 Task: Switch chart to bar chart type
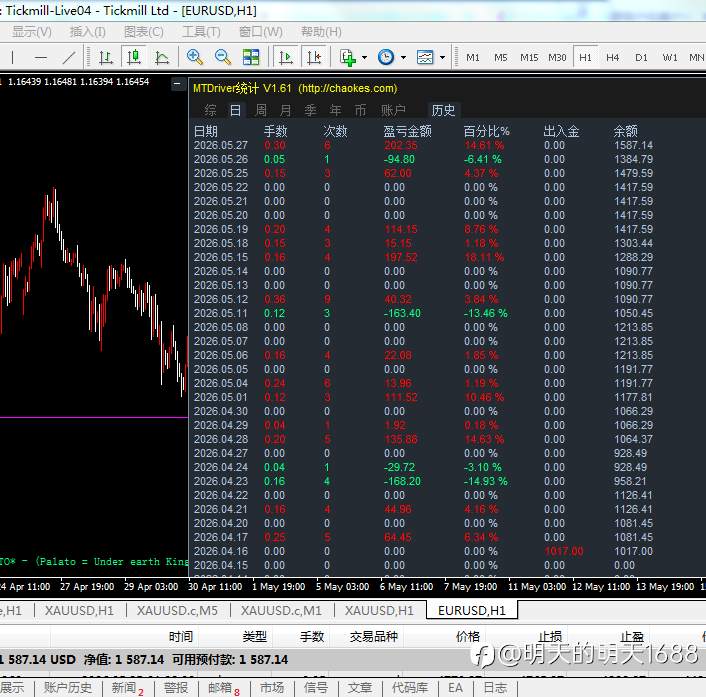click(106, 57)
